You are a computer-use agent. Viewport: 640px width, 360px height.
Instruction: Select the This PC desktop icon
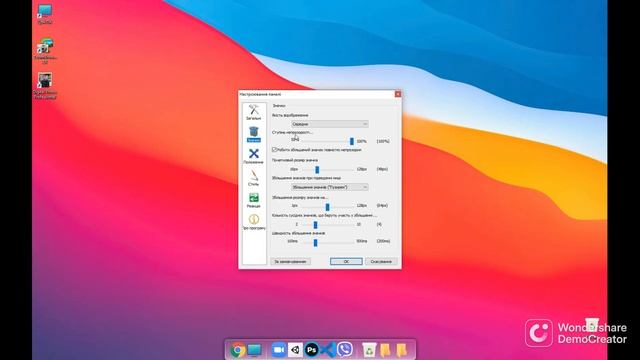pyautogui.click(x=44, y=14)
